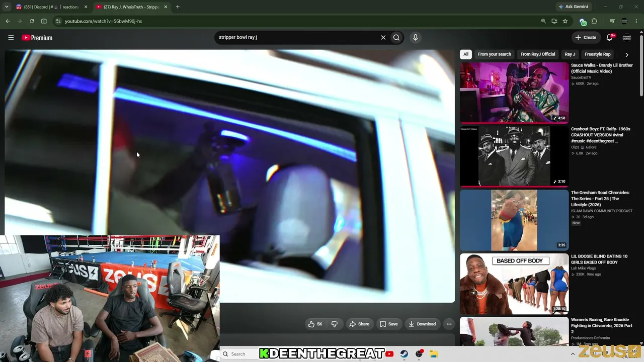Click the Gresham Road Chronicles thumbnail

point(514,220)
